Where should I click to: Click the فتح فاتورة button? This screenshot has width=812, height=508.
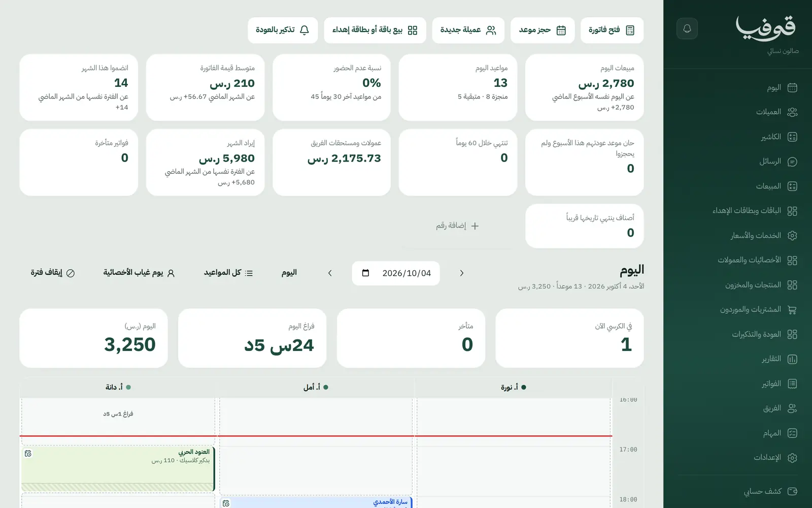(x=612, y=30)
